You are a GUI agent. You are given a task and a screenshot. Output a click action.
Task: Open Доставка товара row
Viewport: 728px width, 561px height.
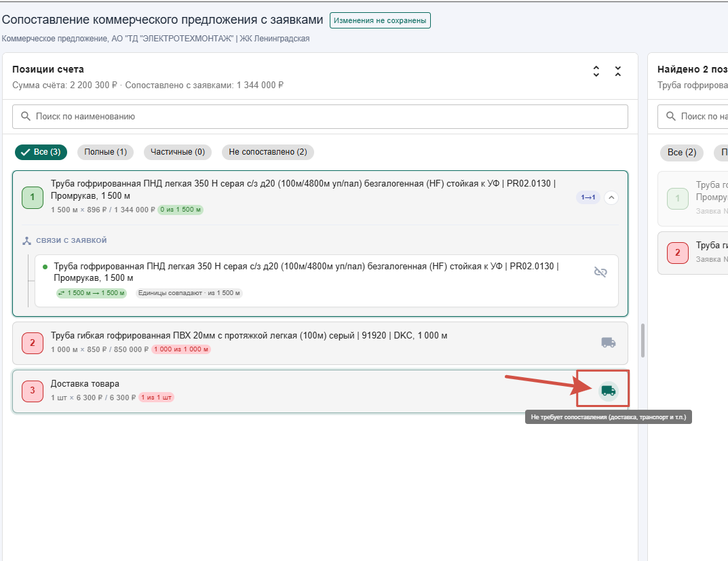pos(320,391)
